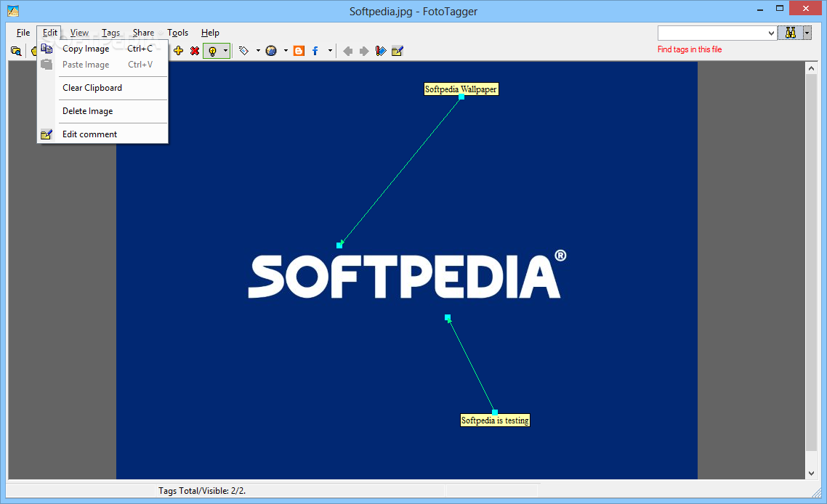Click the Facebook share icon
This screenshot has height=504, width=827.
pyautogui.click(x=315, y=51)
